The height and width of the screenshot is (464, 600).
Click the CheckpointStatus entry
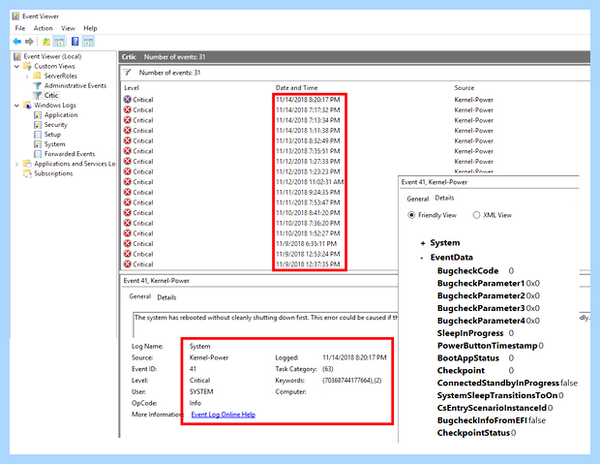click(476, 433)
